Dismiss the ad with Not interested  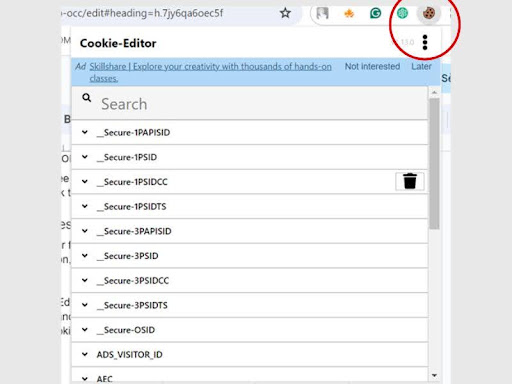tap(372, 66)
